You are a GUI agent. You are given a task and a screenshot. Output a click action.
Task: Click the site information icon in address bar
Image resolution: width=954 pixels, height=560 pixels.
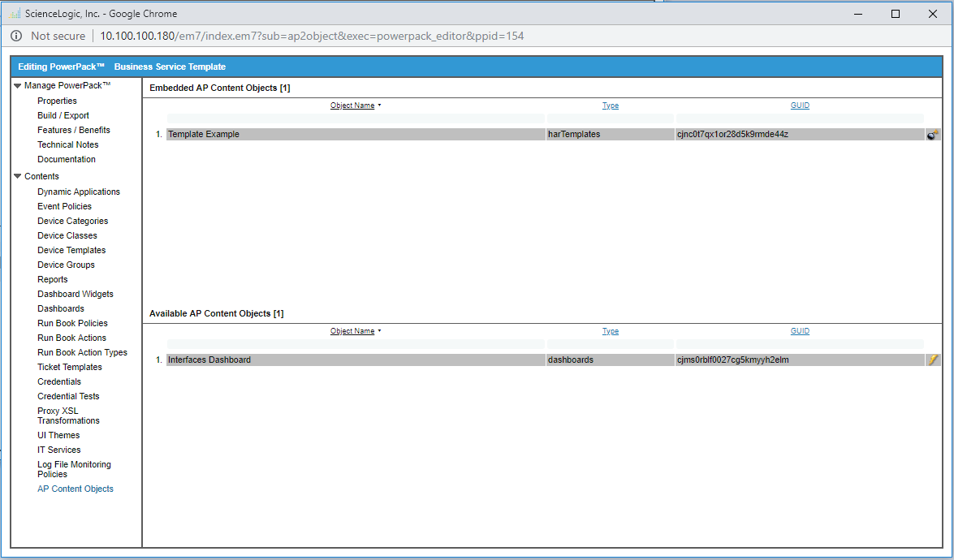[16, 36]
